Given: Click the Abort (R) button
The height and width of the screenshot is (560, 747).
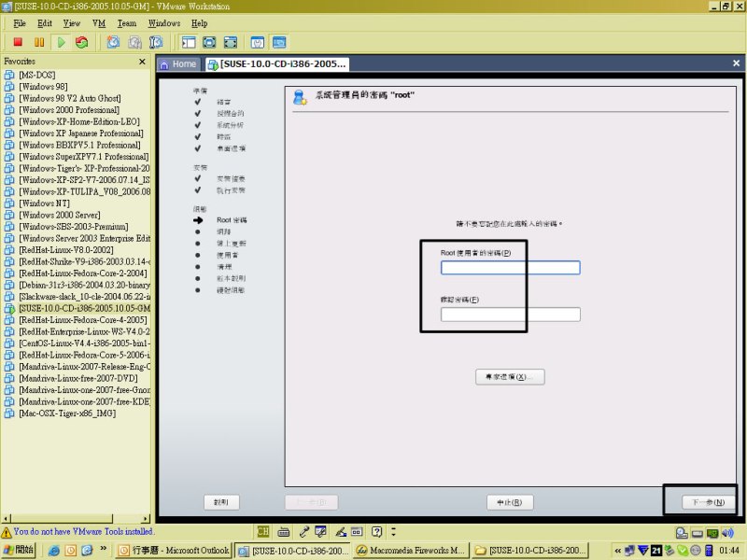Looking at the screenshot, I should click(510, 502).
